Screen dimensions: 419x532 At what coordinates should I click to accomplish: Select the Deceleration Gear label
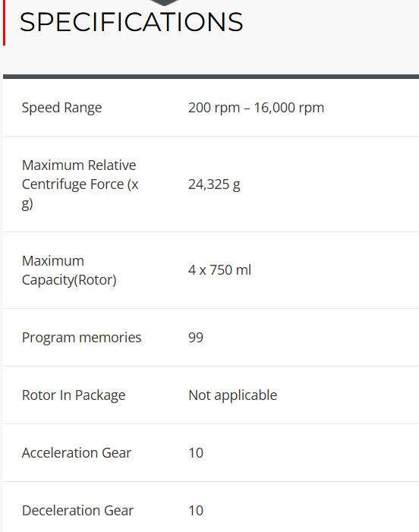[77, 511]
